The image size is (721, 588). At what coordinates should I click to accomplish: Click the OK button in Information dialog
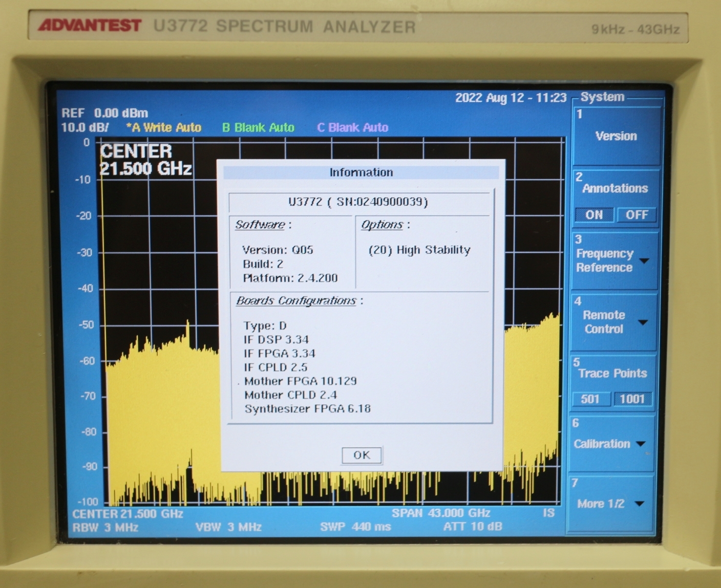click(362, 455)
